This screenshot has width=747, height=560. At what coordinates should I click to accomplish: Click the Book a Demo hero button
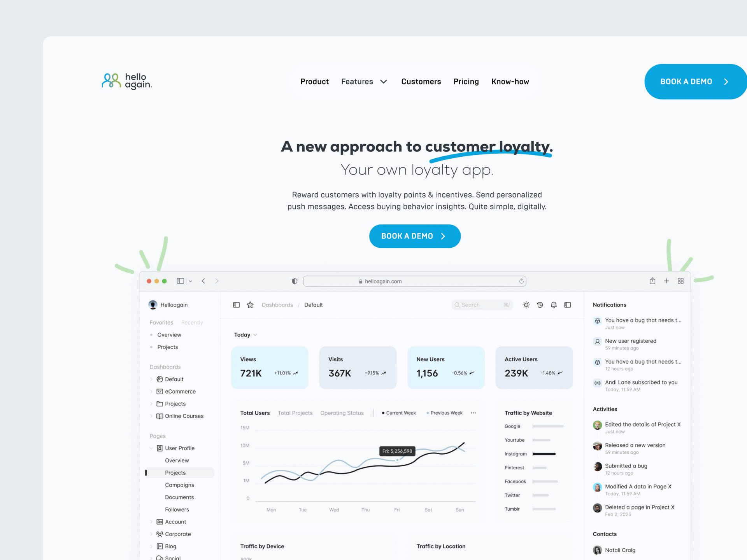point(415,236)
